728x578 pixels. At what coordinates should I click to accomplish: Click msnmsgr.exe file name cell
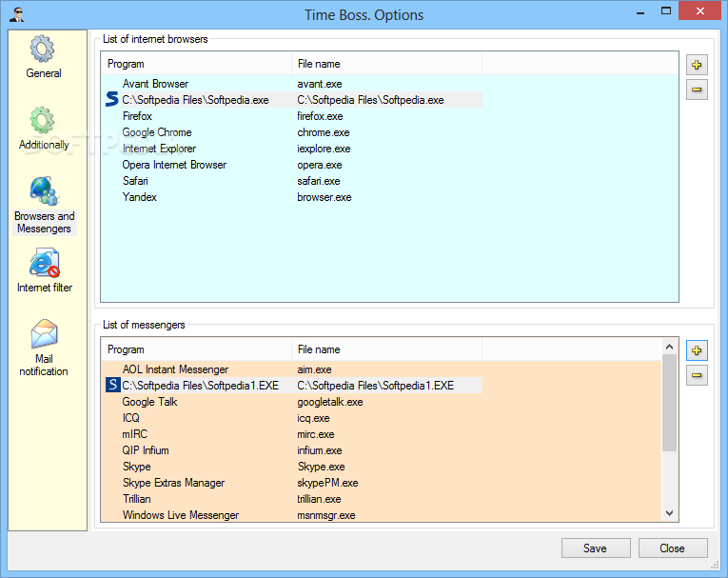(x=326, y=515)
